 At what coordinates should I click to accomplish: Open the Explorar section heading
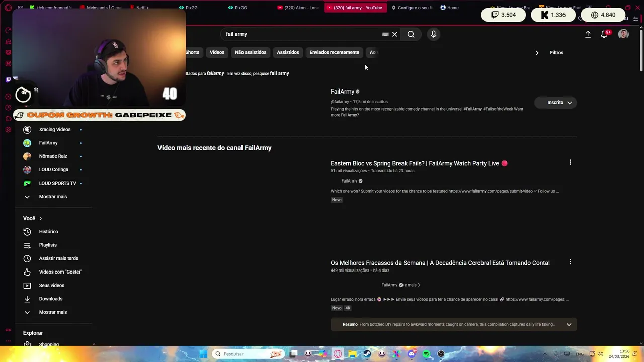pyautogui.click(x=33, y=333)
